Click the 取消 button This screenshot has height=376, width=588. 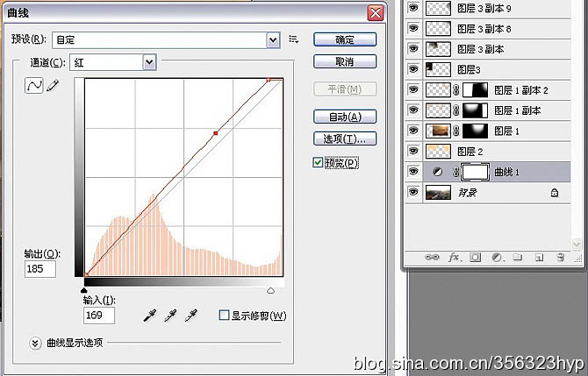pyautogui.click(x=345, y=62)
